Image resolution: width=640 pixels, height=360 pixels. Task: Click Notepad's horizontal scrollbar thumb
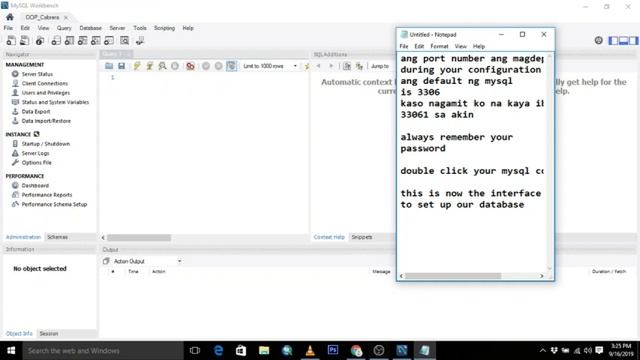pyautogui.click(x=453, y=276)
